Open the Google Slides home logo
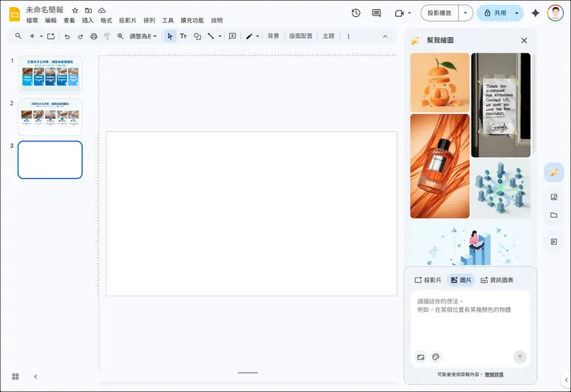This screenshot has height=392, width=571. tap(15, 14)
